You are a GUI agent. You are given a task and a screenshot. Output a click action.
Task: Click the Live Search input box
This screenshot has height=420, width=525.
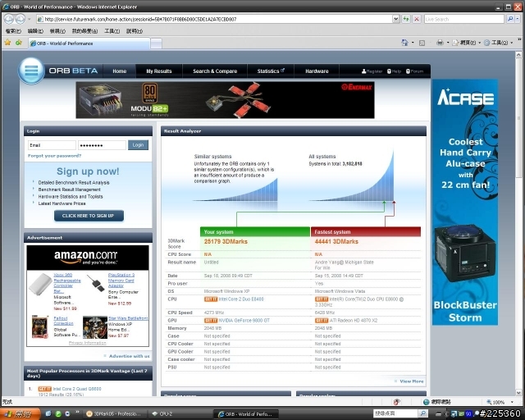(464, 19)
